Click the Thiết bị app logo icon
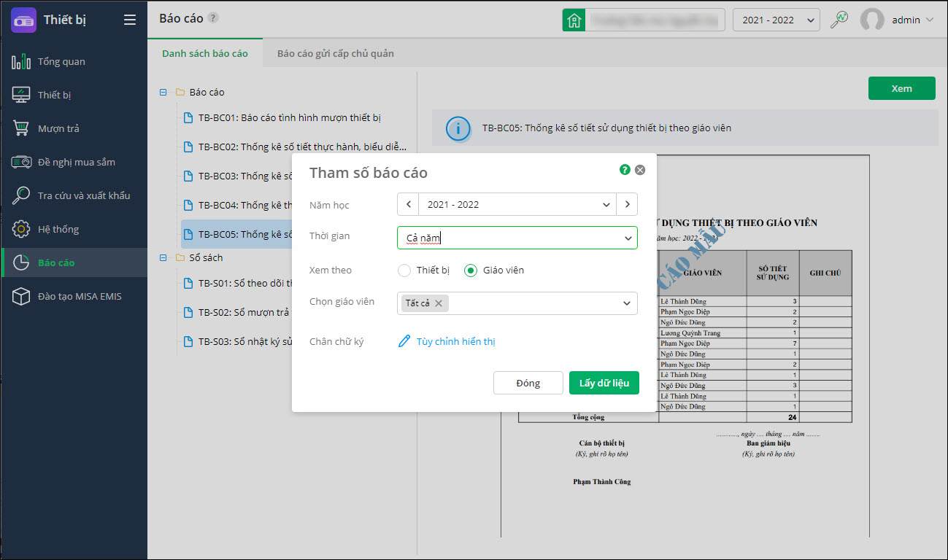948x560 pixels. 24,20
